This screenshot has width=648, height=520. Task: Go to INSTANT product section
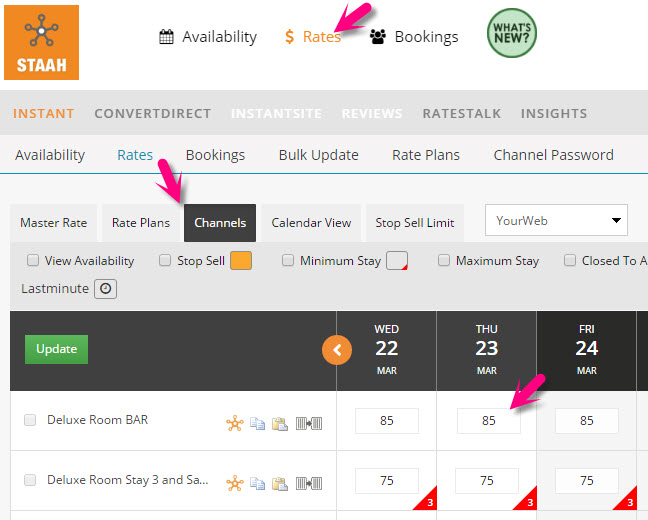[43, 113]
